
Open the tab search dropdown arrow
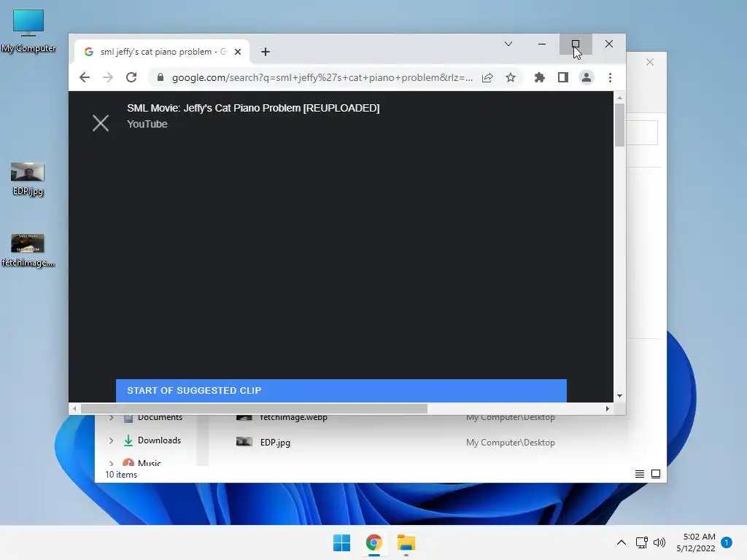[x=508, y=44]
